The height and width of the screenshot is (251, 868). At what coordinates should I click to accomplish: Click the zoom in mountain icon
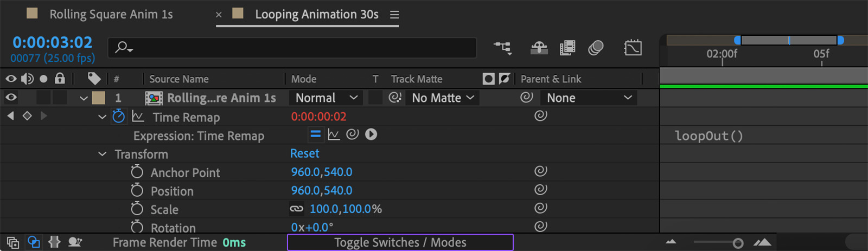coord(762,242)
